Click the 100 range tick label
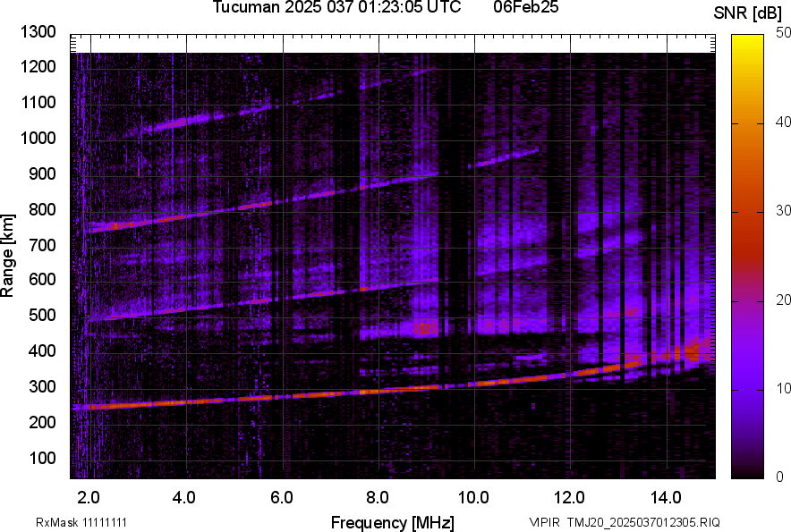The image size is (791, 532). (43, 458)
